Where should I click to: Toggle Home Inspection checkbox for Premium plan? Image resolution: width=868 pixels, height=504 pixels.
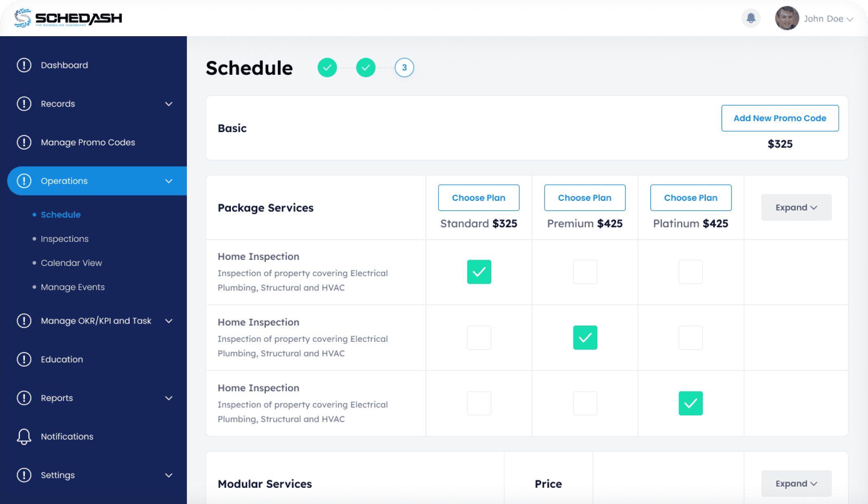coord(585,272)
